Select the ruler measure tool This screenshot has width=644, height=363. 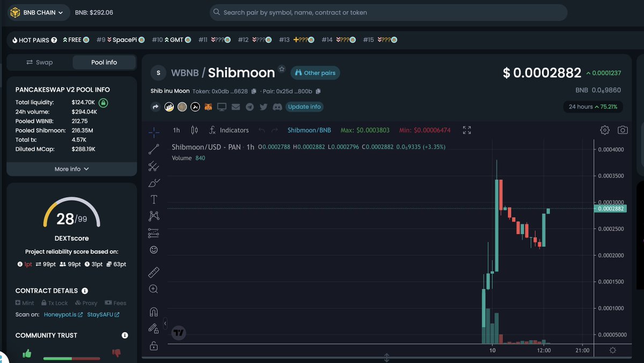[x=153, y=272]
